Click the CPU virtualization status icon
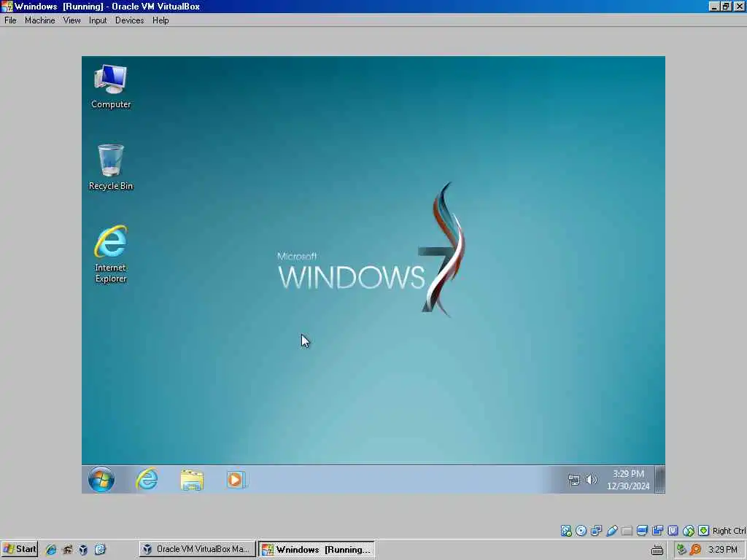The height and width of the screenshot is (560, 747). 673,531
